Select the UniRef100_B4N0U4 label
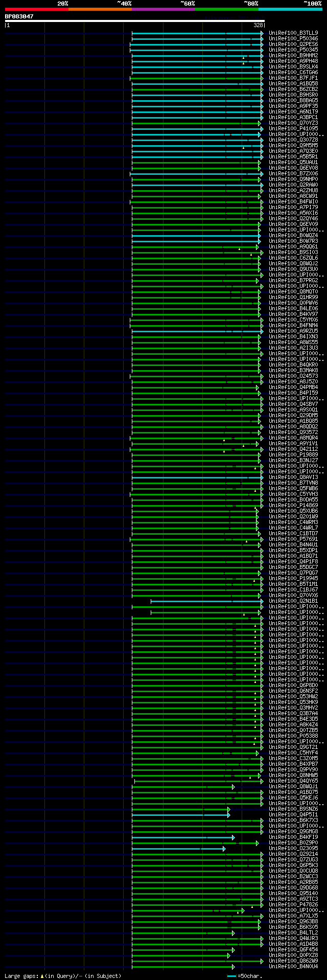 (x=293, y=966)
